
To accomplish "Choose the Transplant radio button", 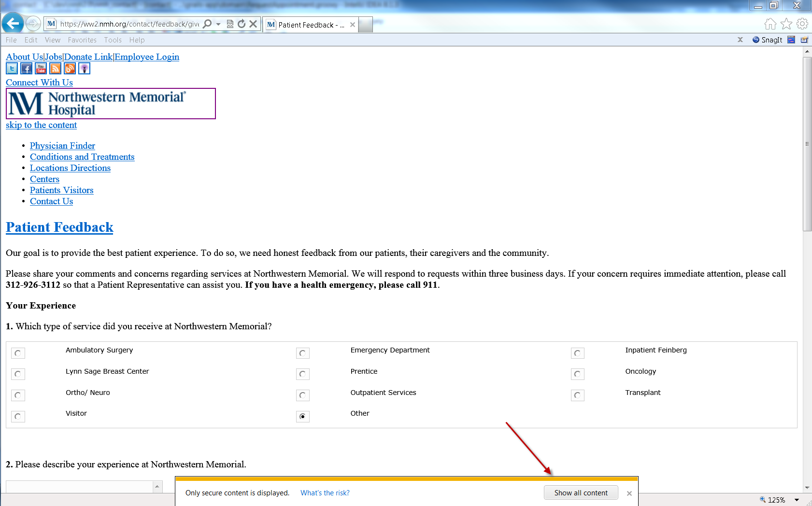I will pos(578,395).
